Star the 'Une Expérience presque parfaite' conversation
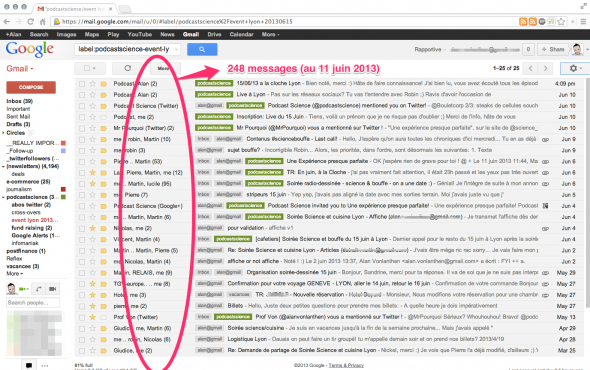 (x=93, y=161)
